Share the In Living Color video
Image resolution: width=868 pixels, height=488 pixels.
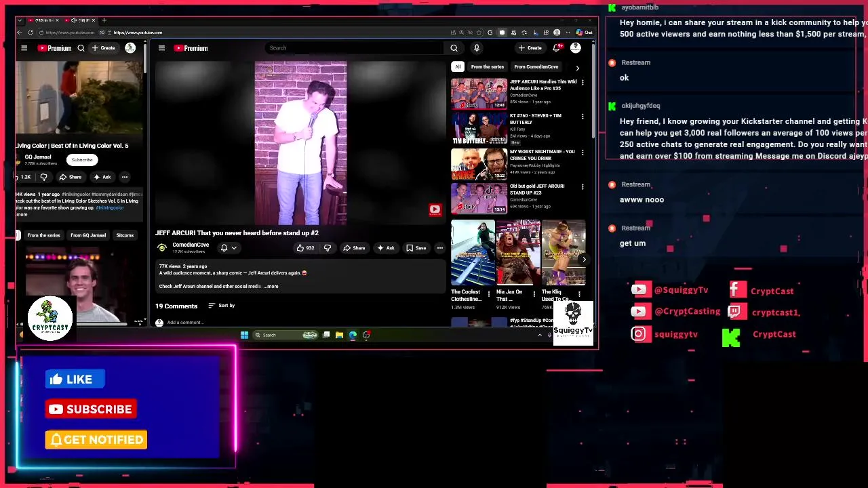71,177
